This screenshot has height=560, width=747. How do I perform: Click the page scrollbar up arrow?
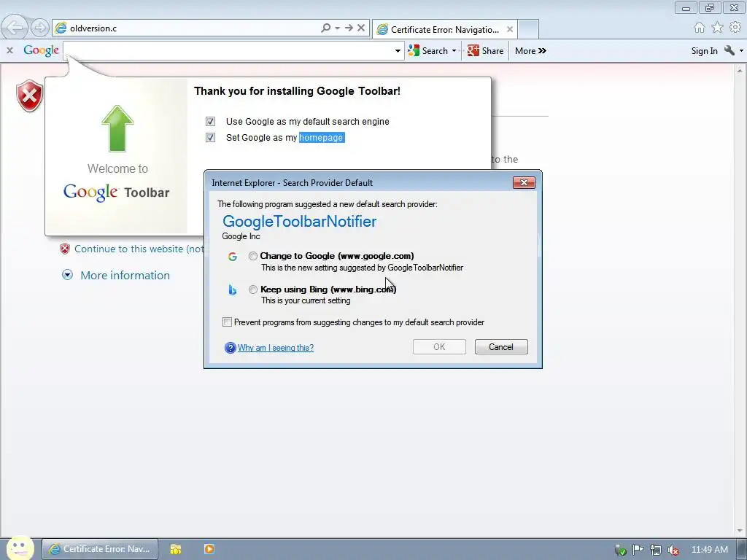coord(740,70)
